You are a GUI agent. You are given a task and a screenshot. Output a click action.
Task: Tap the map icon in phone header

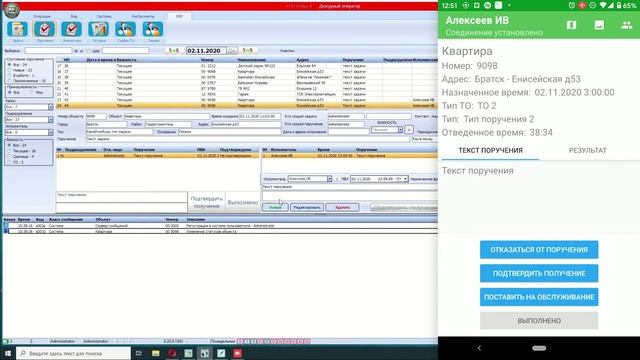[571, 25]
